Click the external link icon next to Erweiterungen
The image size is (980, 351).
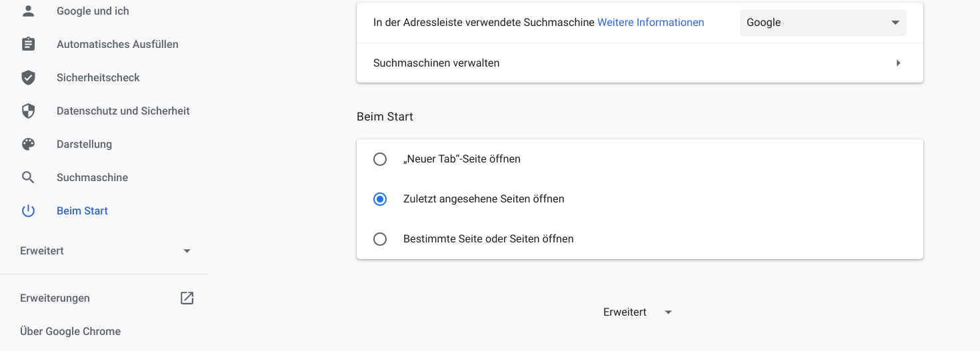click(187, 298)
